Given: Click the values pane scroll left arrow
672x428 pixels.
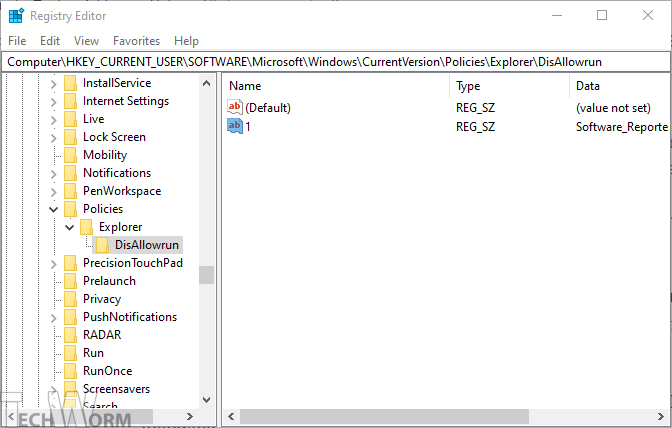Looking at the screenshot, I should (x=231, y=416).
